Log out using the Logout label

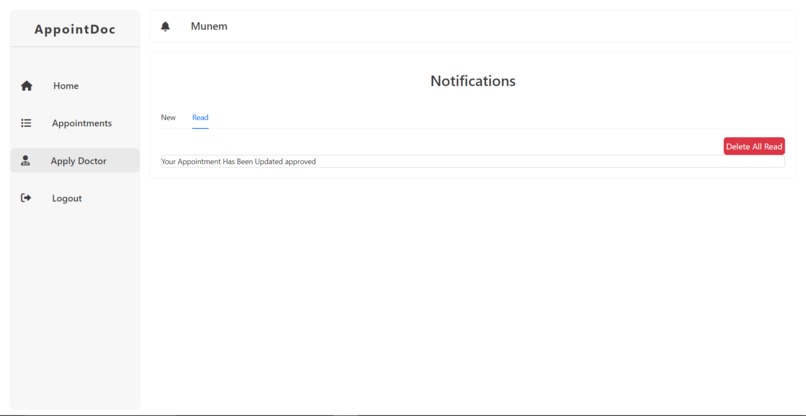(x=67, y=198)
